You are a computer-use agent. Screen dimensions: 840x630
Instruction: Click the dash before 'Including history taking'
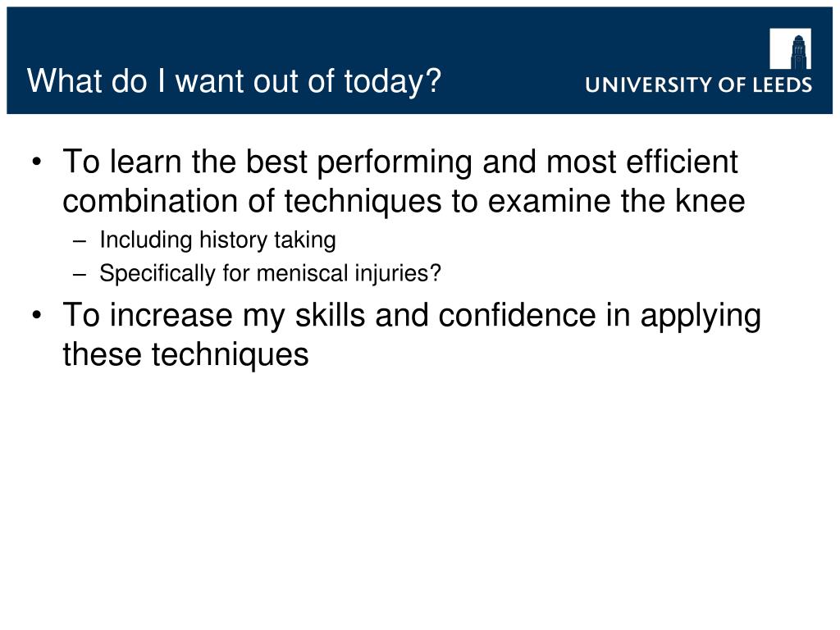click(x=80, y=241)
